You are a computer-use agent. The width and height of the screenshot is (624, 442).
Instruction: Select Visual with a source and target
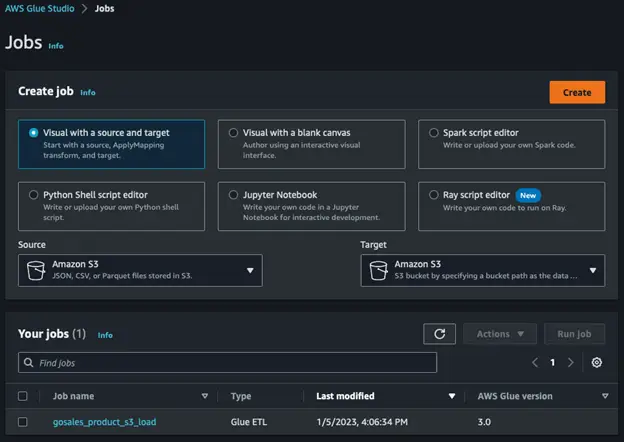click(111, 144)
